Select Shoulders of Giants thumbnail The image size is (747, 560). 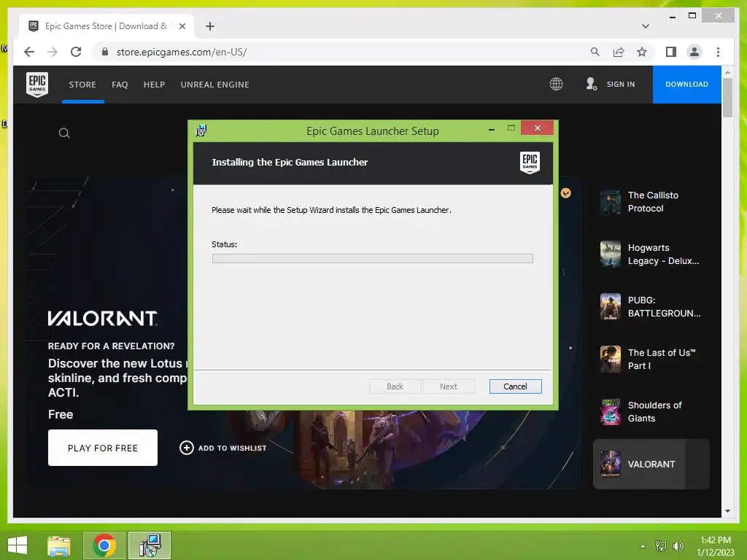tap(611, 412)
